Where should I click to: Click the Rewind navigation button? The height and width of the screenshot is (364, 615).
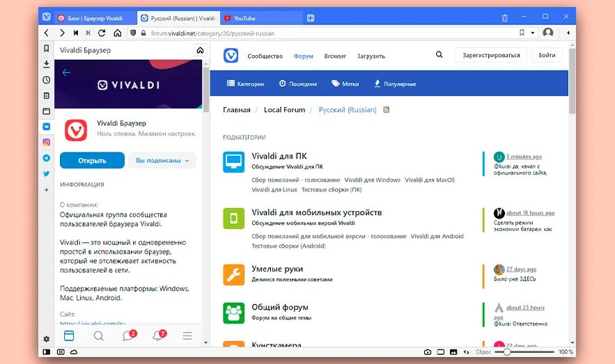coord(76,33)
